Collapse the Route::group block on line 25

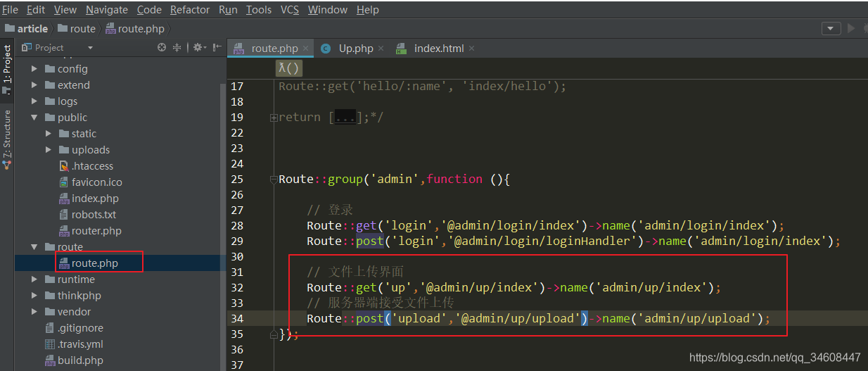(274, 180)
